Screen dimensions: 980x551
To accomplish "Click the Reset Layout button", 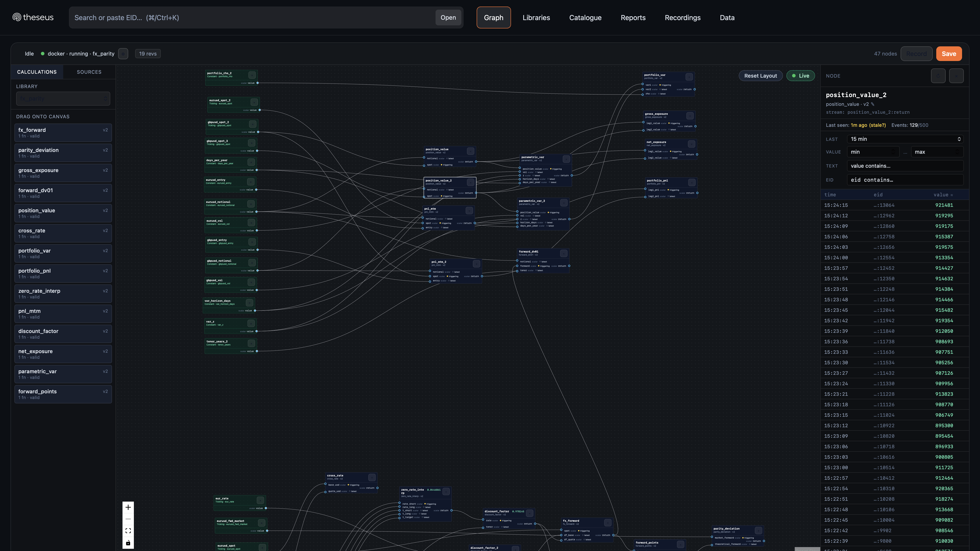I will click(761, 76).
